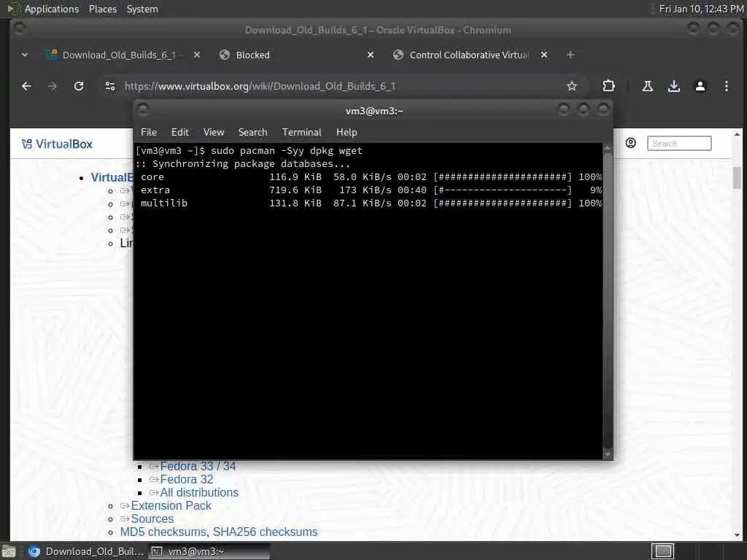Viewport: 747px width, 560px height.
Task: Open the Extension Pack link
Action: click(171, 506)
